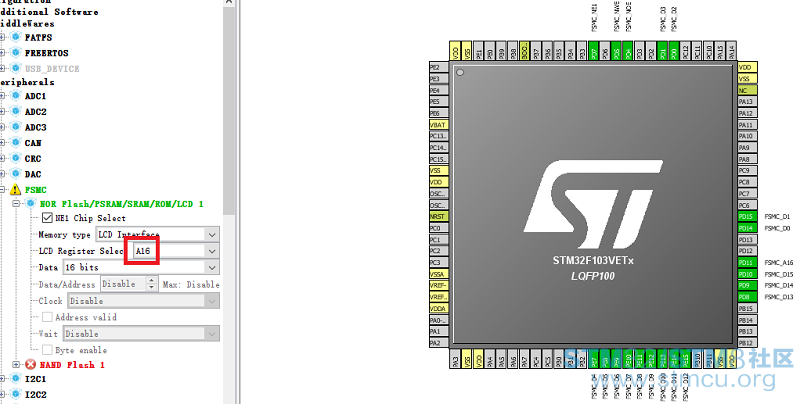Click the disabled Byte enable checkbox
Screen dimensions: 800x404
(x=47, y=350)
